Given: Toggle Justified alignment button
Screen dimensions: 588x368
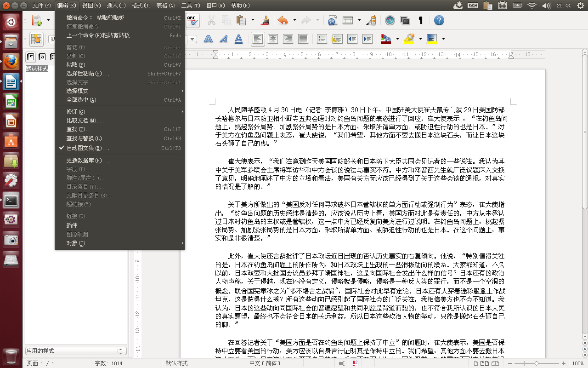Looking at the screenshot, I should tap(303, 39).
